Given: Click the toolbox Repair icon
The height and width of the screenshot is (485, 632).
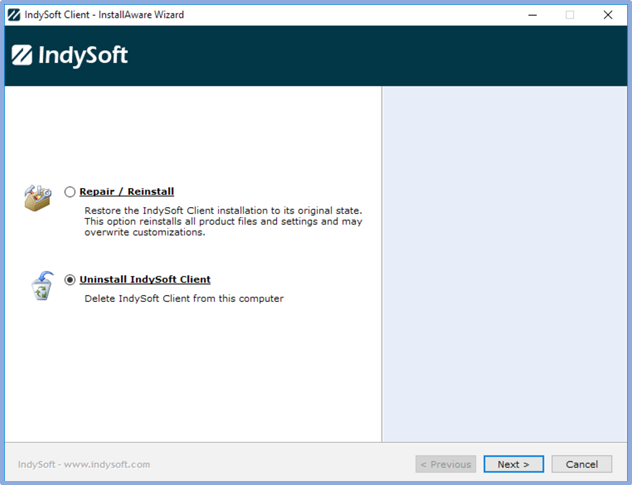Looking at the screenshot, I should click(x=39, y=197).
